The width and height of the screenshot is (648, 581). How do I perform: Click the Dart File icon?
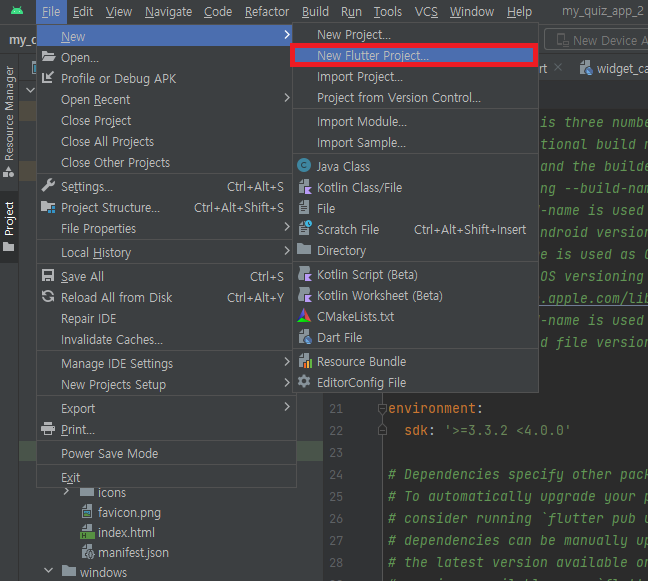305,337
